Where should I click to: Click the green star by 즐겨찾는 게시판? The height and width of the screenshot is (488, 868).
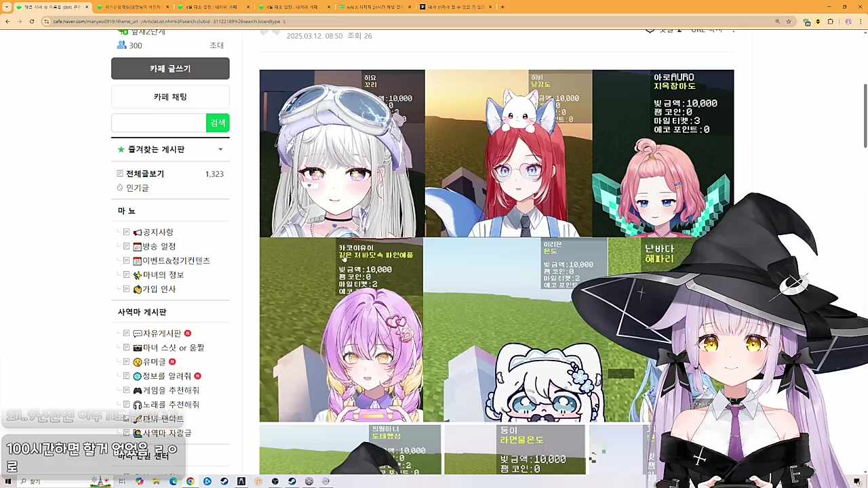coord(121,149)
